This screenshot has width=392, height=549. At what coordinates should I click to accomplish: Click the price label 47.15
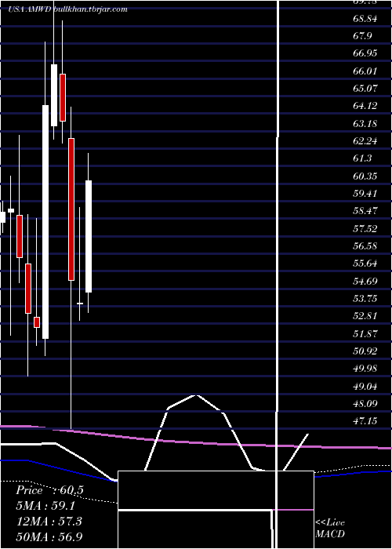click(365, 421)
